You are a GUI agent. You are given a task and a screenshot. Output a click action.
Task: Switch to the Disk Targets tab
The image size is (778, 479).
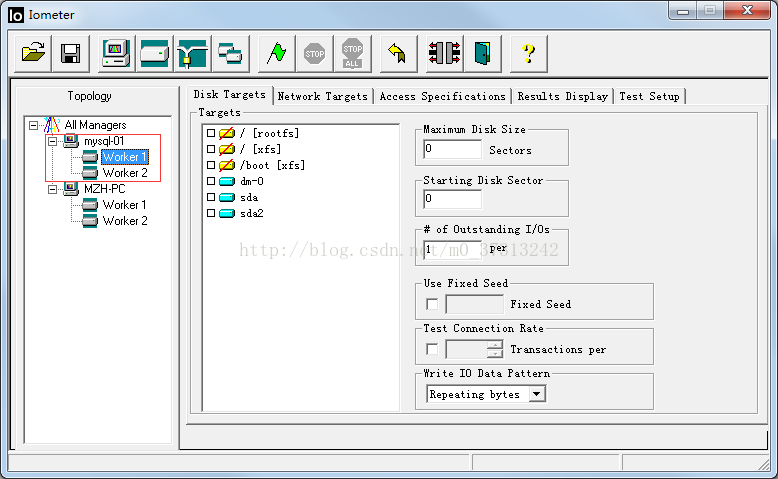[230, 94]
